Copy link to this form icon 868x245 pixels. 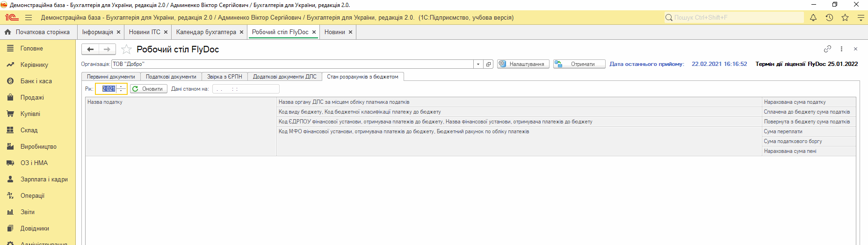[x=827, y=49]
